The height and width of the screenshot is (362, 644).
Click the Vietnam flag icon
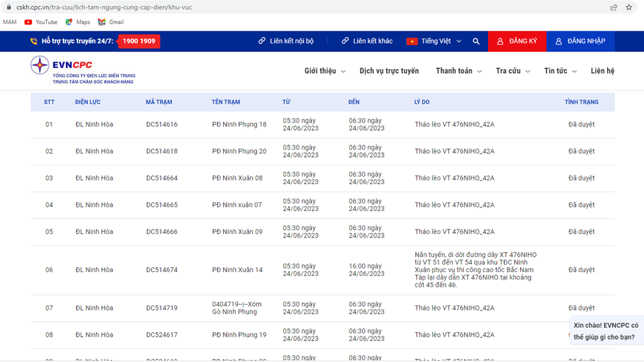(412, 41)
